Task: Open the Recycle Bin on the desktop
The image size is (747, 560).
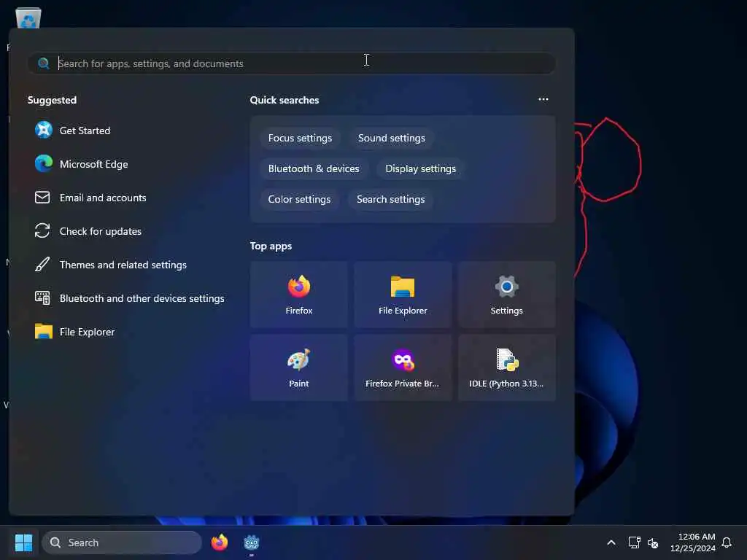Action: 28,18
